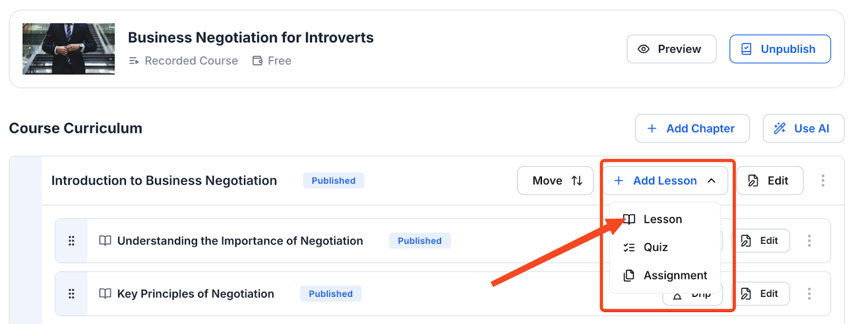Choose Quiz from the dropdown menu
This screenshot has height=324, width=868.
pyautogui.click(x=655, y=248)
